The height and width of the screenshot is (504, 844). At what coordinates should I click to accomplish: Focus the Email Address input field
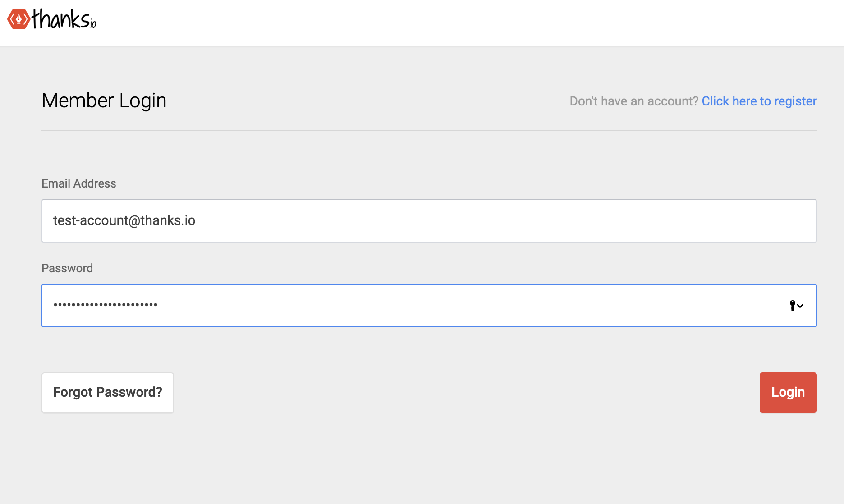[428, 221]
